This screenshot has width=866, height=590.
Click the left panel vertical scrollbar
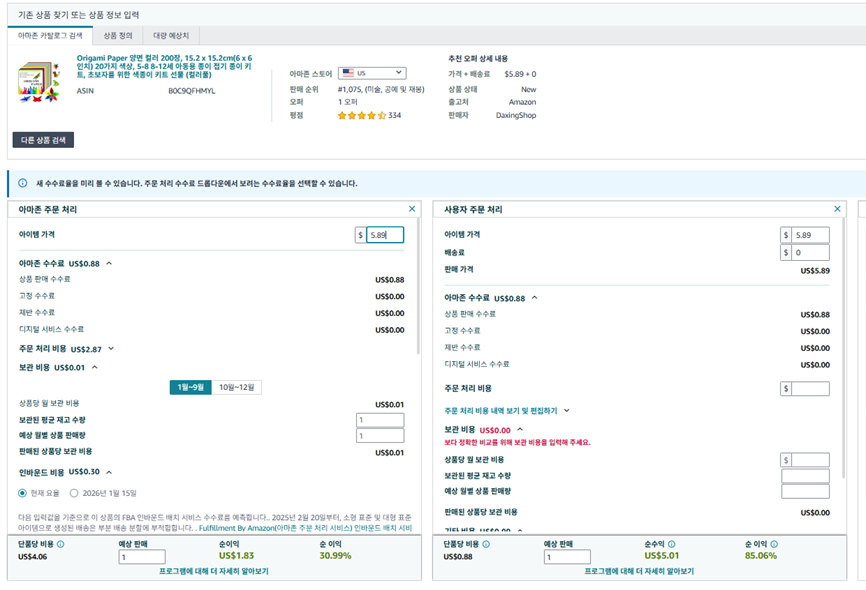[418, 286]
